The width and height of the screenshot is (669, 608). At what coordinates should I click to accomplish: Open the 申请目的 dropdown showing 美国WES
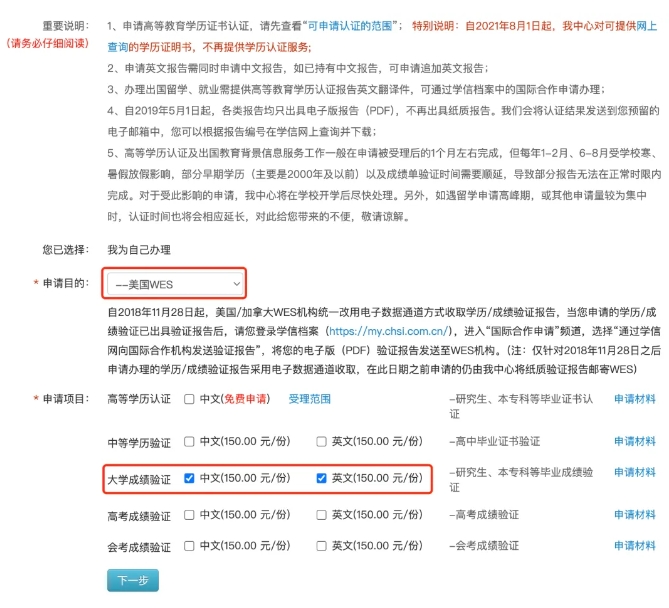coord(175,284)
